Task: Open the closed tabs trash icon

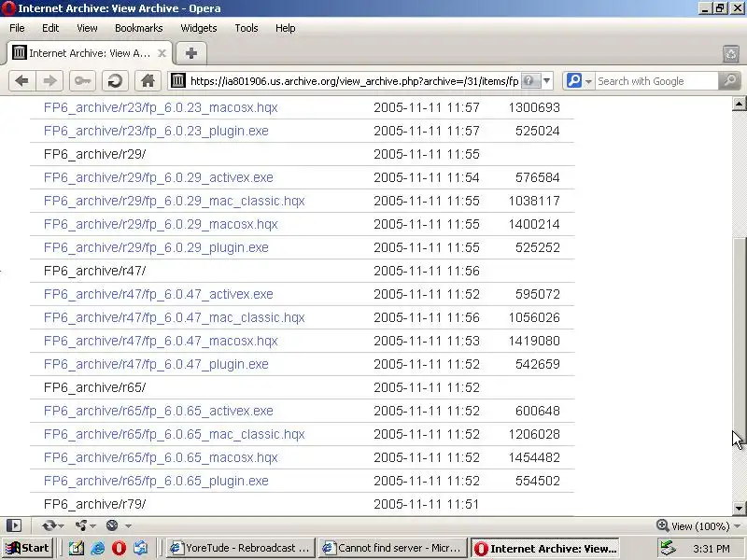Action: (x=731, y=53)
